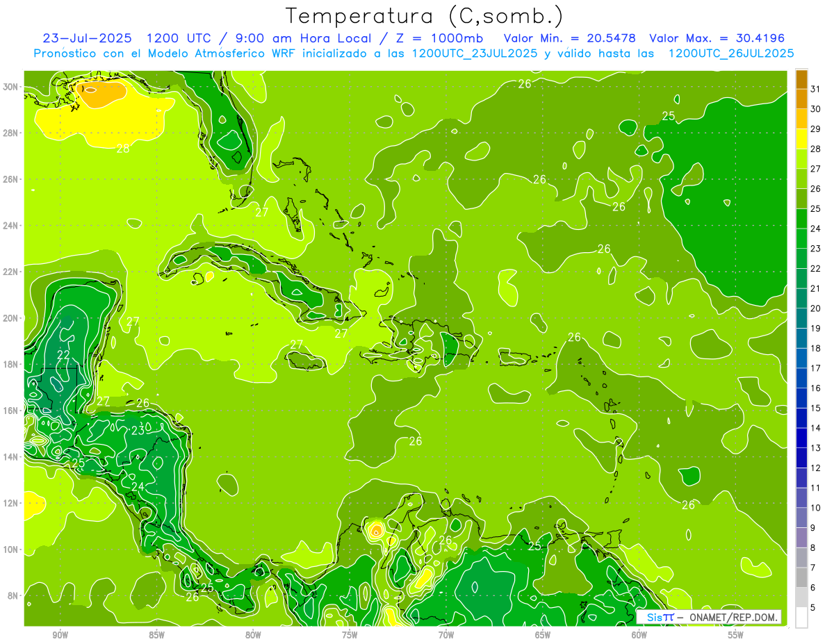
Task: Pick the brown legend swatch above 31
Action: [801, 79]
